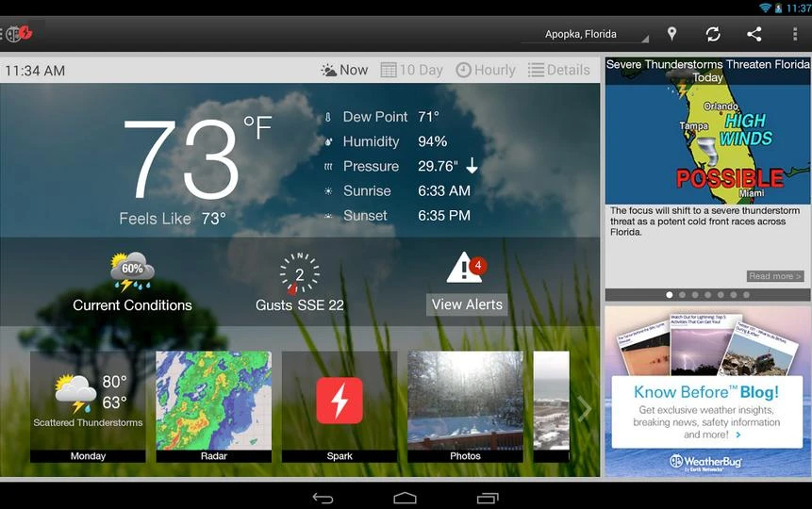Select the seventh carousel page dot

[746, 295]
